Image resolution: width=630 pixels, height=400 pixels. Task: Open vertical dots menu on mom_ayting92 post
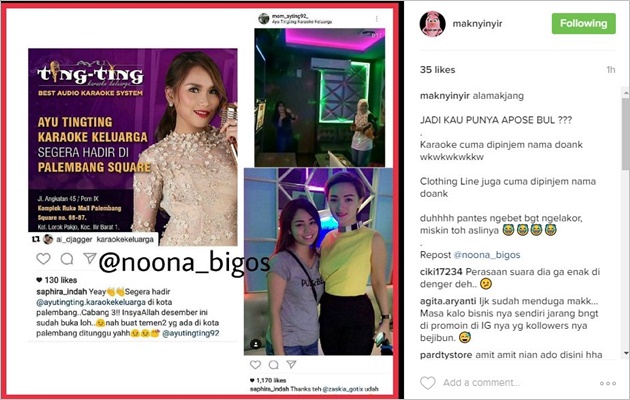coord(376,19)
